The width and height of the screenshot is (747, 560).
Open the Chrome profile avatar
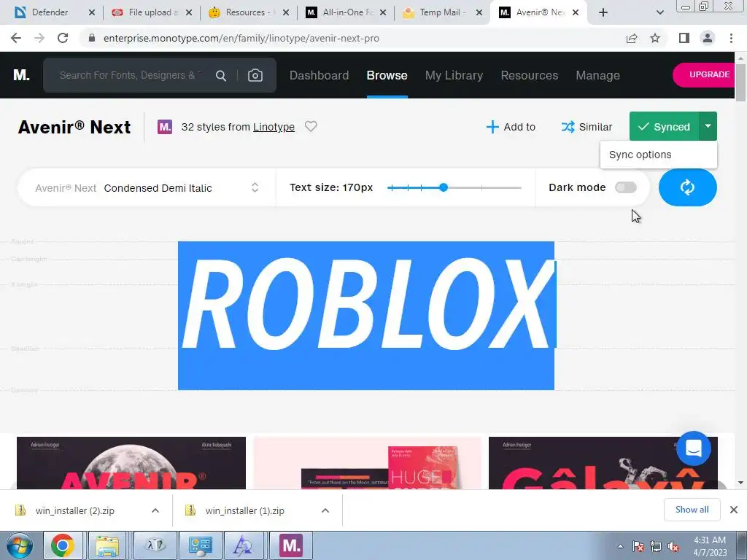(708, 38)
